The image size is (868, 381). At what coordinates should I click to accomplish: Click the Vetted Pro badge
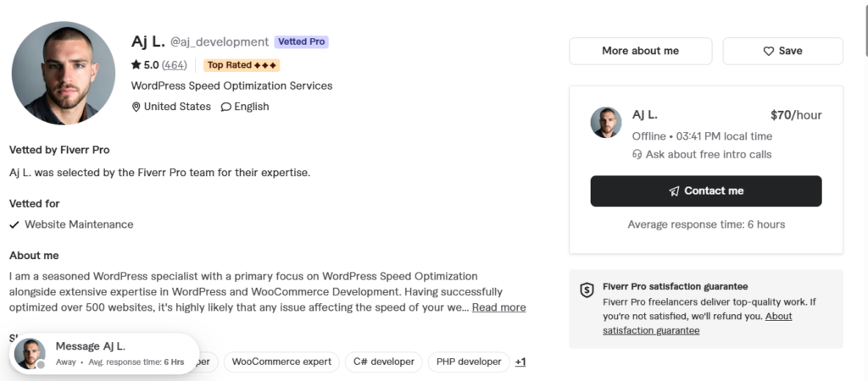302,42
